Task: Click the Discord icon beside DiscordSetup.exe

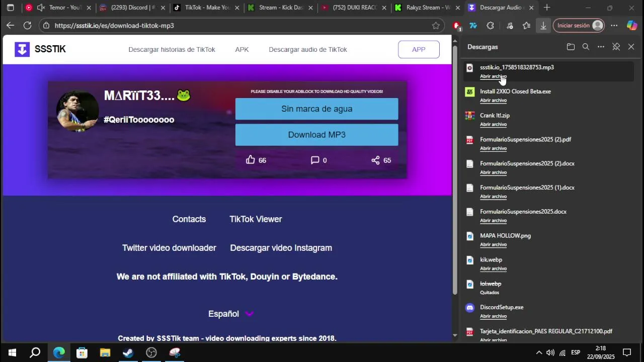Action: point(470,308)
